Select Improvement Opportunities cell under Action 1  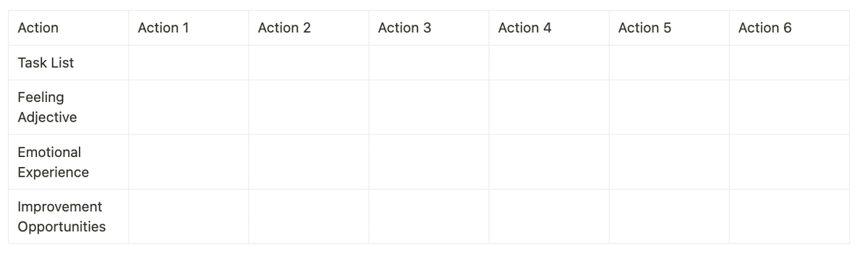(x=189, y=216)
